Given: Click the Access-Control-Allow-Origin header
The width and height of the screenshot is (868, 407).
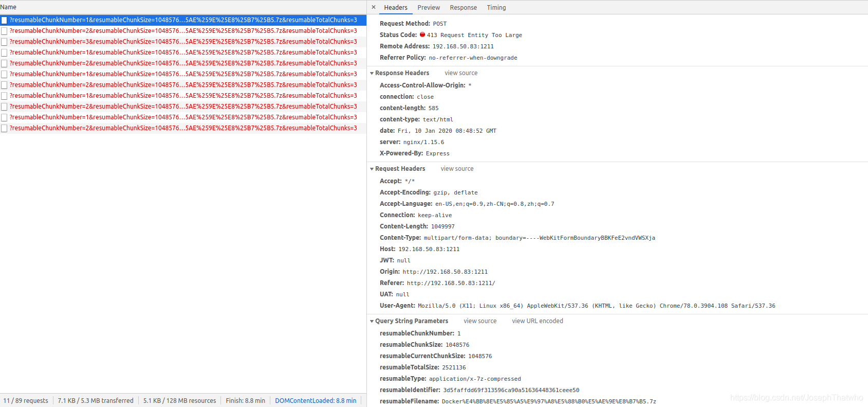Looking at the screenshot, I should tap(426, 85).
